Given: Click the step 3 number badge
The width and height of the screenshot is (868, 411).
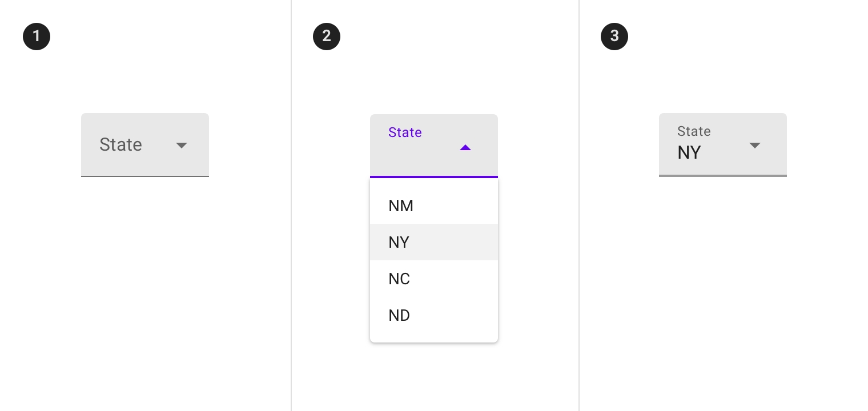Looking at the screenshot, I should (x=614, y=37).
